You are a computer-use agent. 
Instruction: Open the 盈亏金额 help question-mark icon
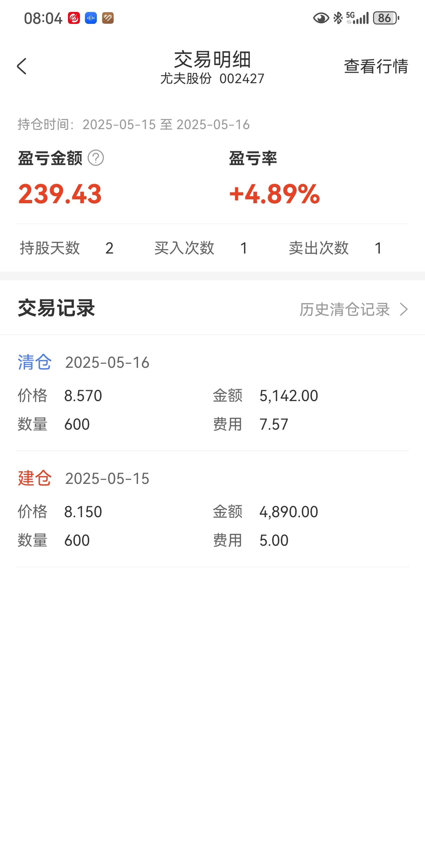(96, 158)
